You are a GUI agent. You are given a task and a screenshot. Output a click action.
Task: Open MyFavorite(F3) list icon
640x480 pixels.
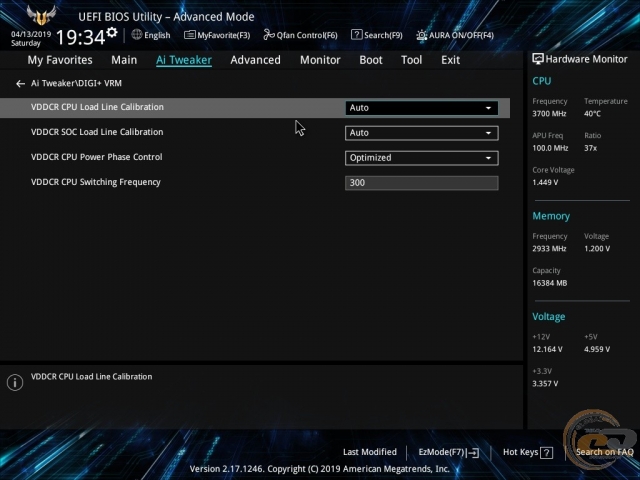pyautogui.click(x=189, y=35)
